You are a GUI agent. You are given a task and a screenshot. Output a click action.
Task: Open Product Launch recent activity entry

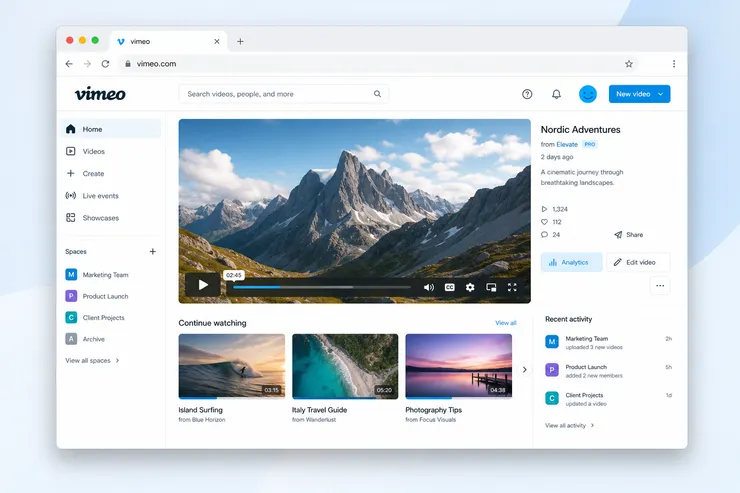click(608, 371)
